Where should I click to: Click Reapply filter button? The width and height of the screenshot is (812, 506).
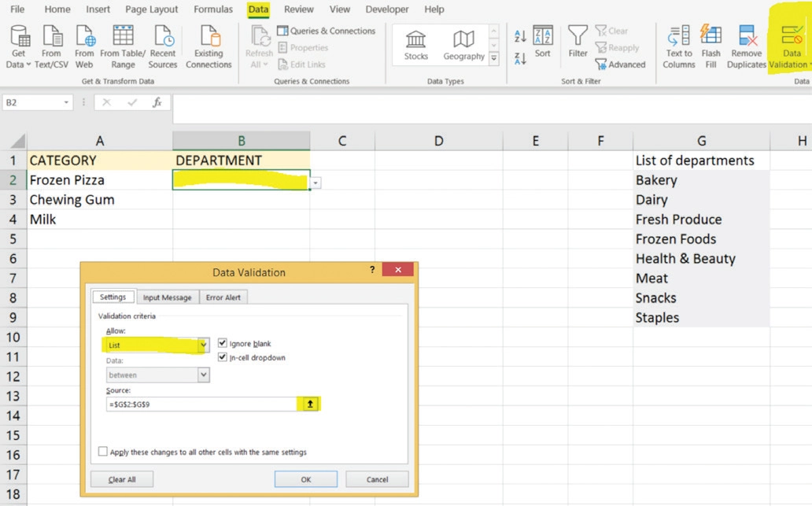[x=618, y=48]
